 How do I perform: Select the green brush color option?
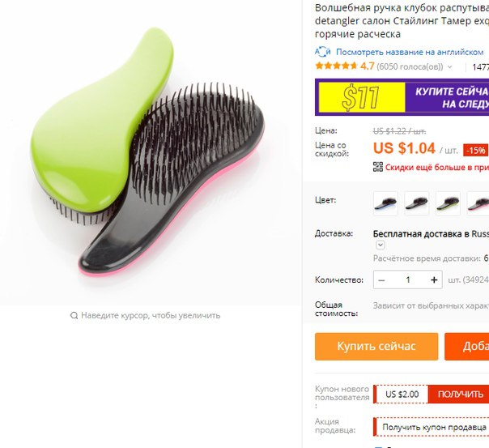coord(448,203)
